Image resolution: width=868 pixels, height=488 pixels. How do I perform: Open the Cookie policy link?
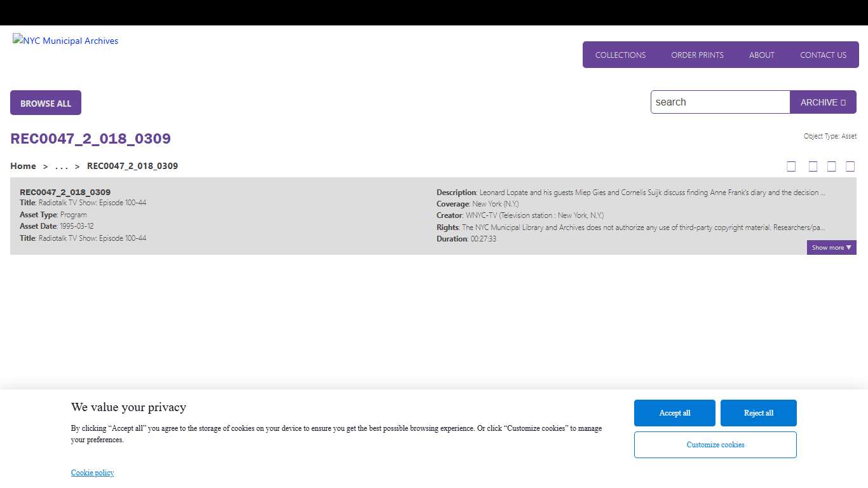(x=92, y=473)
